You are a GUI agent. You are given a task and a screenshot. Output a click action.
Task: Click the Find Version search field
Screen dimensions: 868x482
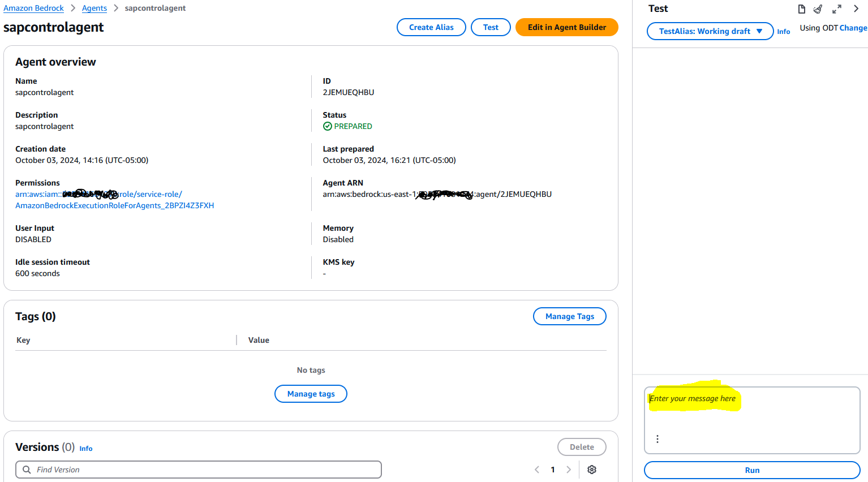(x=199, y=470)
